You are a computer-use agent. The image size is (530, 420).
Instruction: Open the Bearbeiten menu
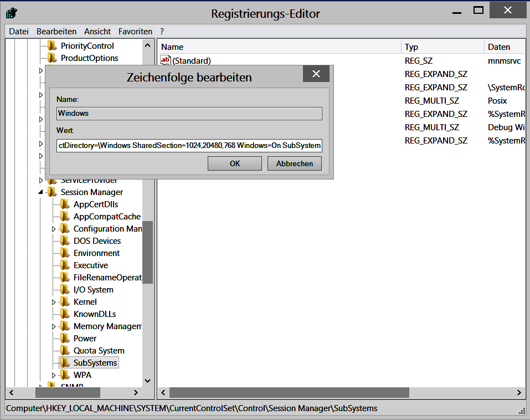(56, 32)
